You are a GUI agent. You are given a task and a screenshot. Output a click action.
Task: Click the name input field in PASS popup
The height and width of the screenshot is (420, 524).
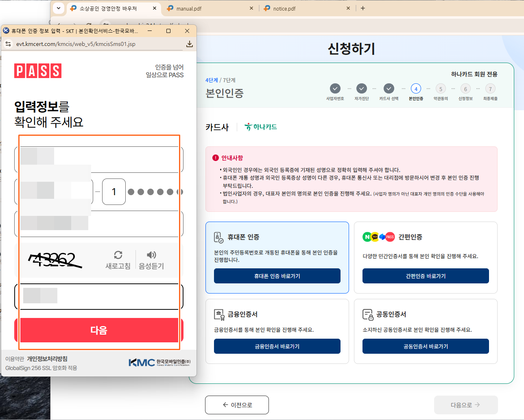[x=99, y=160]
